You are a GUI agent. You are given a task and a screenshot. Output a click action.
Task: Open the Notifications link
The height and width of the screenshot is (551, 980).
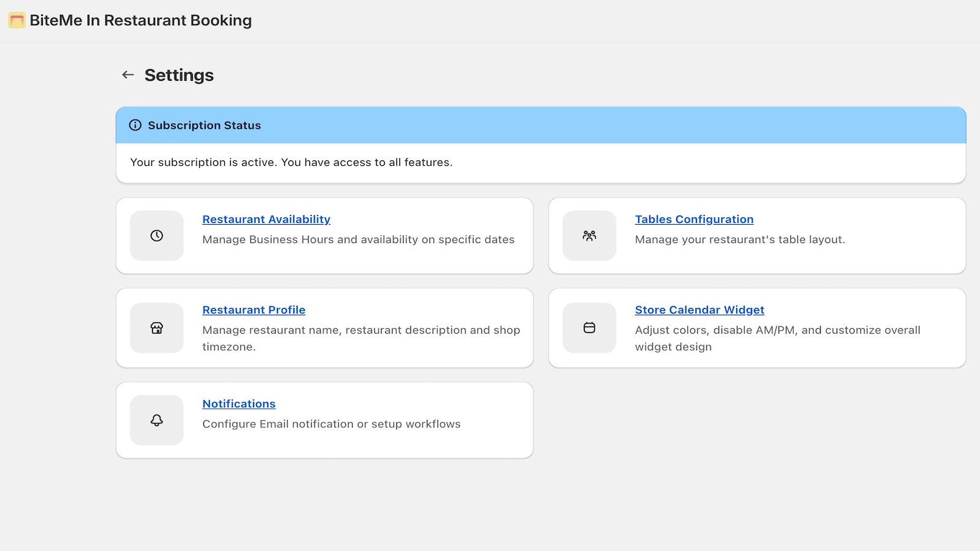[239, 404]
